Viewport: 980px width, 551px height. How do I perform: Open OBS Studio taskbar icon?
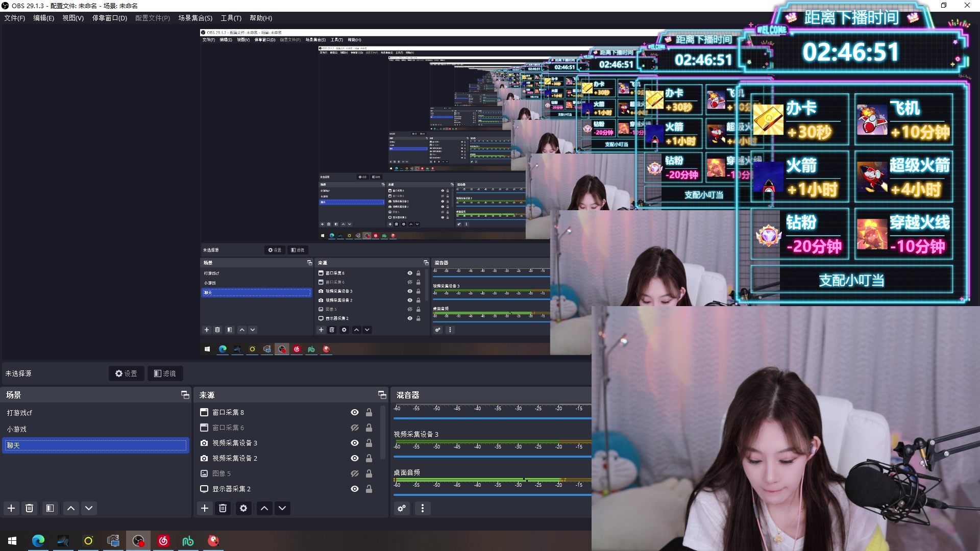click(x=138, y=541)
